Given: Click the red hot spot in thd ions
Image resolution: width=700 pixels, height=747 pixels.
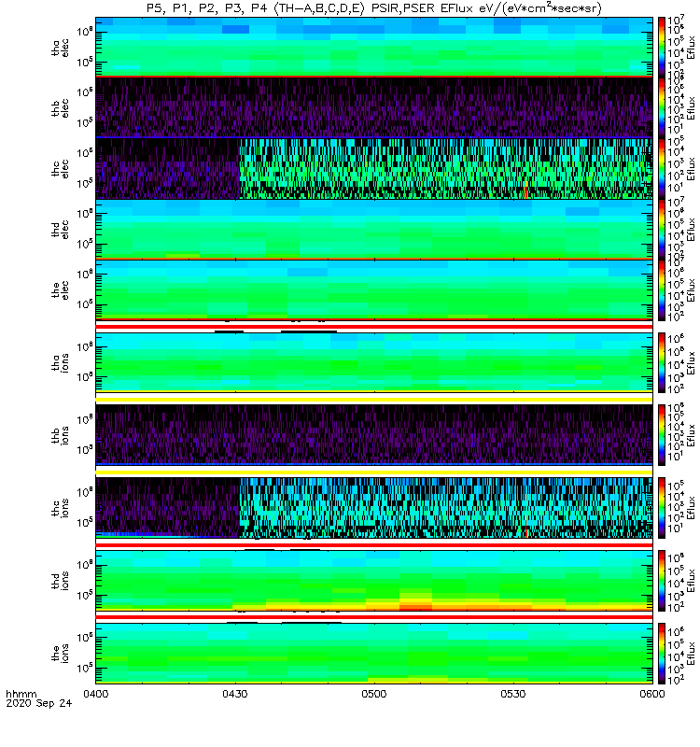Looking at the screenshot, I should [x=415, y=606].
